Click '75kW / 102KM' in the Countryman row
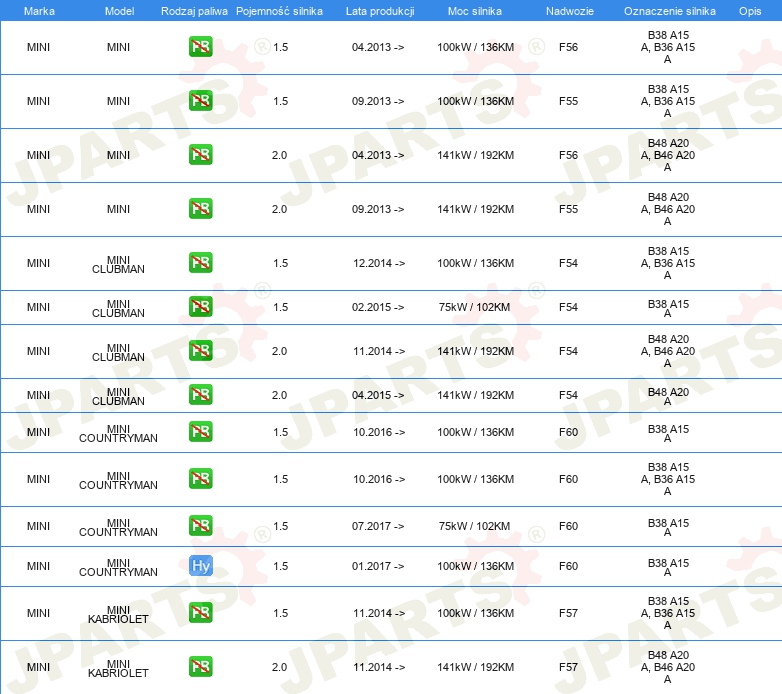The height and width of the screenshot is (694, 782). click(x=474, y=526)
